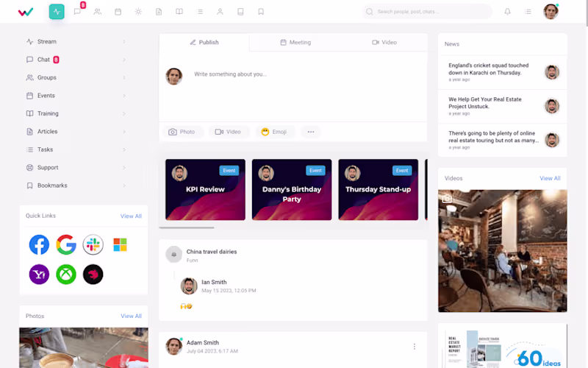View all Quick Links
The height and width of the screenshot is (368, 588).
pos(131,216)
